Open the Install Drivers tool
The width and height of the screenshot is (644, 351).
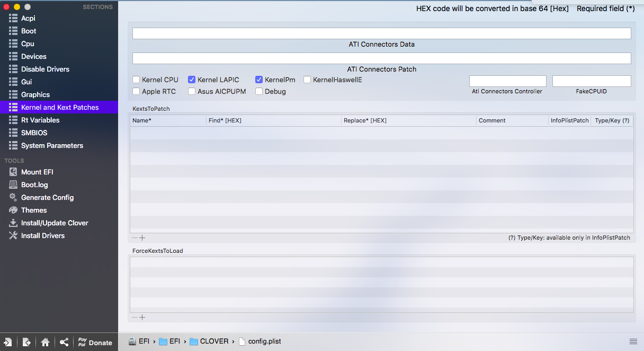click(x=59, y=235)
